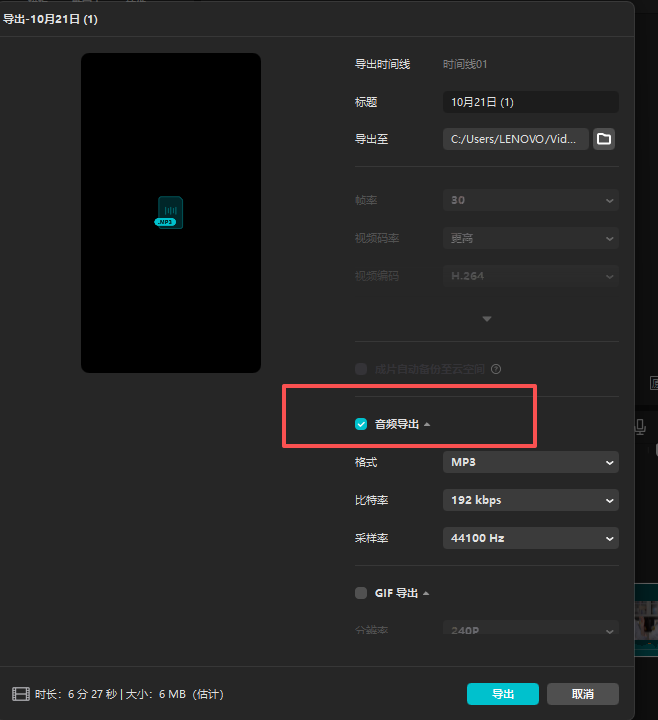Open the 帧率 30 dropdown
Screen dimensions: 658x720
pos(531,200)
